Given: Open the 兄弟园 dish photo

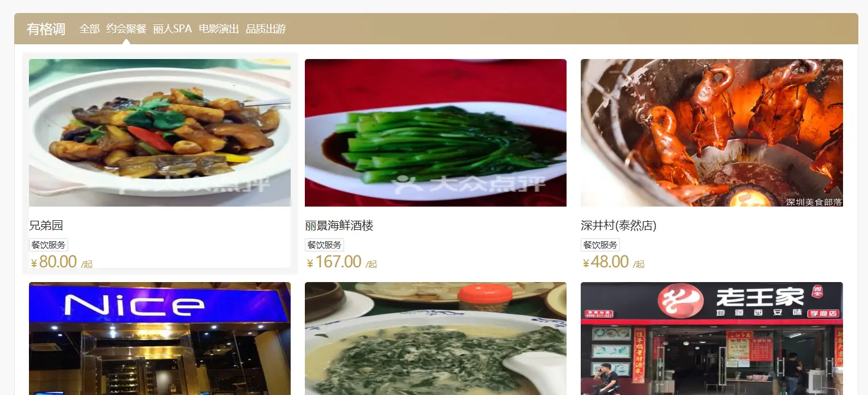Looking at the screenshot, I should pyautogui.click(x=160, y=133).
